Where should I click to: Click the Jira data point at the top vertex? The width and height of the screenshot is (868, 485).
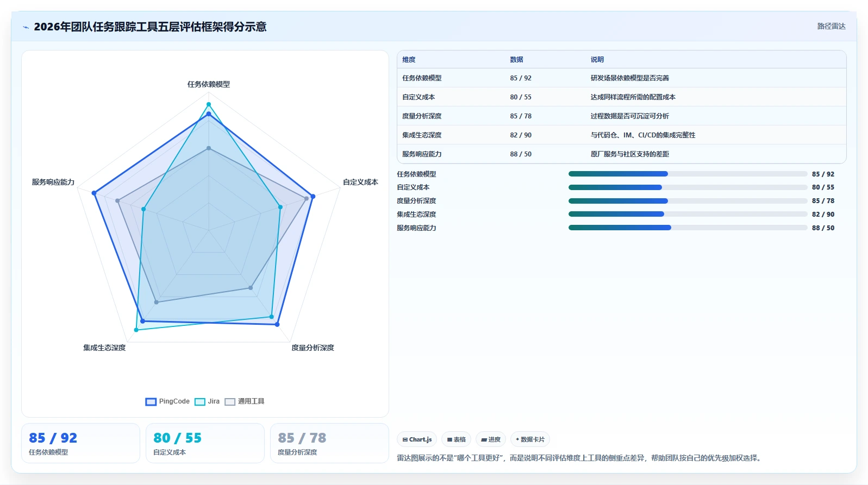click(x=208, y=104)
